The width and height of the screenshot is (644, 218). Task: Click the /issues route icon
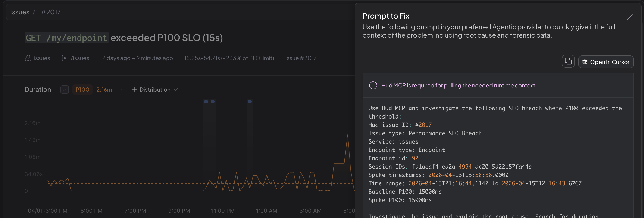click(65, 58)
